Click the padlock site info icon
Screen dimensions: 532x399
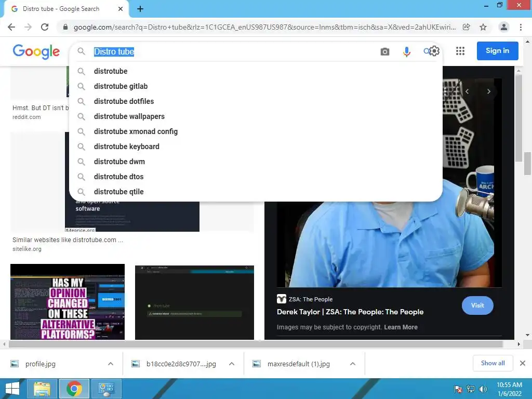(65, 27)
